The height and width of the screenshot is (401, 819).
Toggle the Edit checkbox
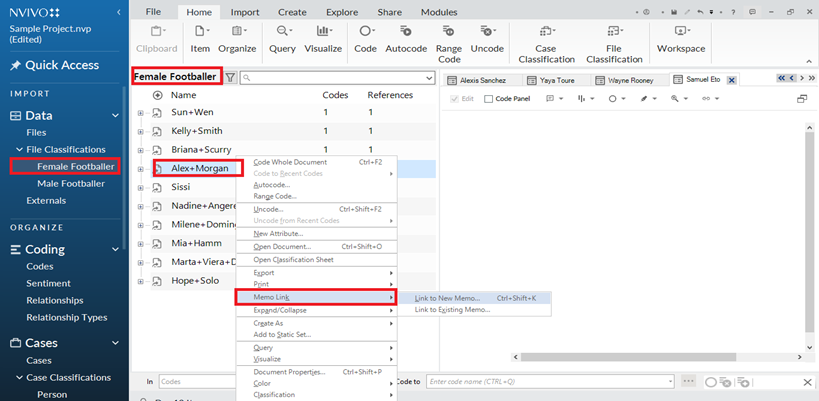coord(454,99)
